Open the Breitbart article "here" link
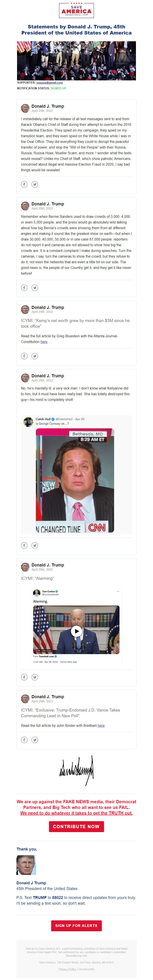The height and width of the screenshot is (980, 153). coord(101,726)
